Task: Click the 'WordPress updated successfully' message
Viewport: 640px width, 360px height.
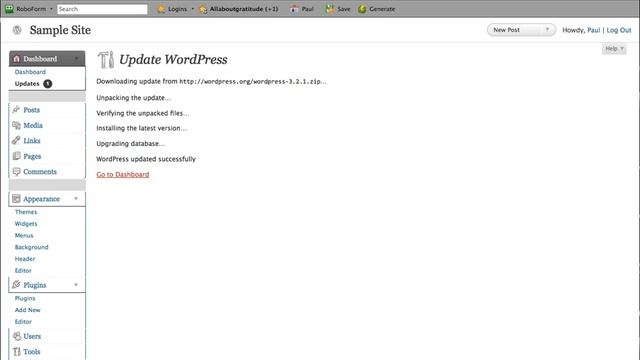Action: coord(146,159)
